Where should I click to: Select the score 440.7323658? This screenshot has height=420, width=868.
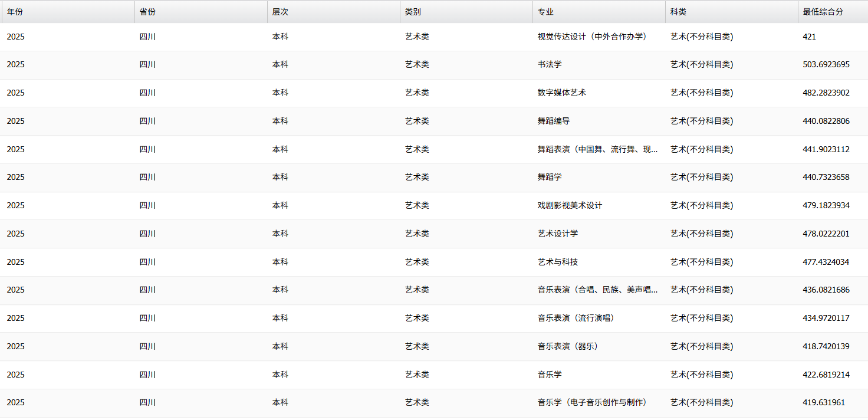click(x=826, y=177)
